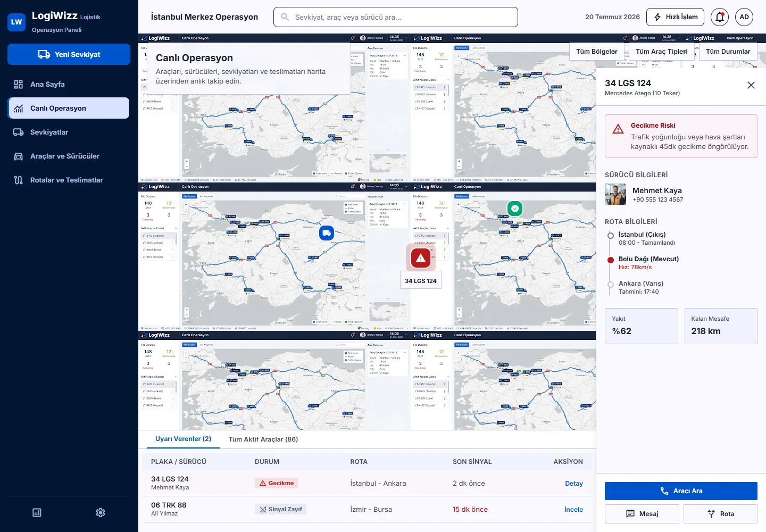766x532 pixels.
Task: Click the Yeni Sevkiyat button
Action: [69, 54]
